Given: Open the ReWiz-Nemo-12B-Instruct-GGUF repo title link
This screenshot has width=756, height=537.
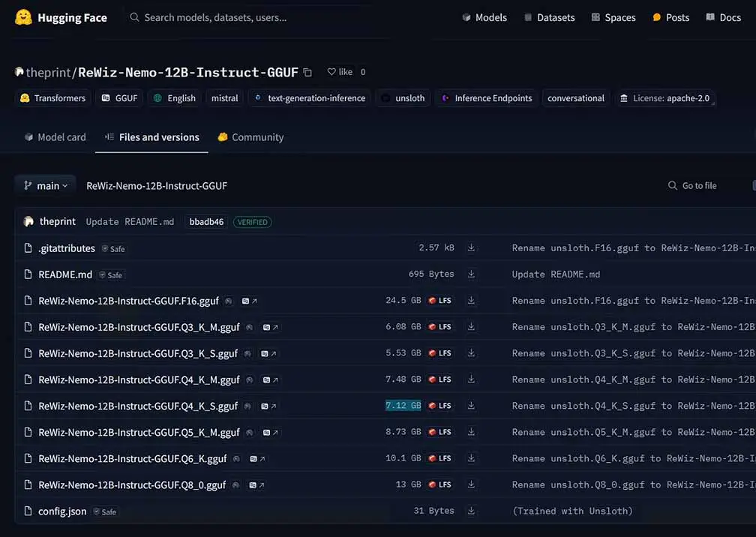Looking at the screenshot, I should pyautogui.click(x=188, y=72).
